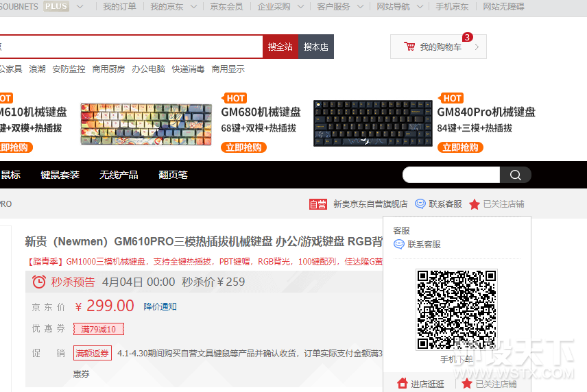
Task: Click the main red-bordered search field
Action: (131, 47)
